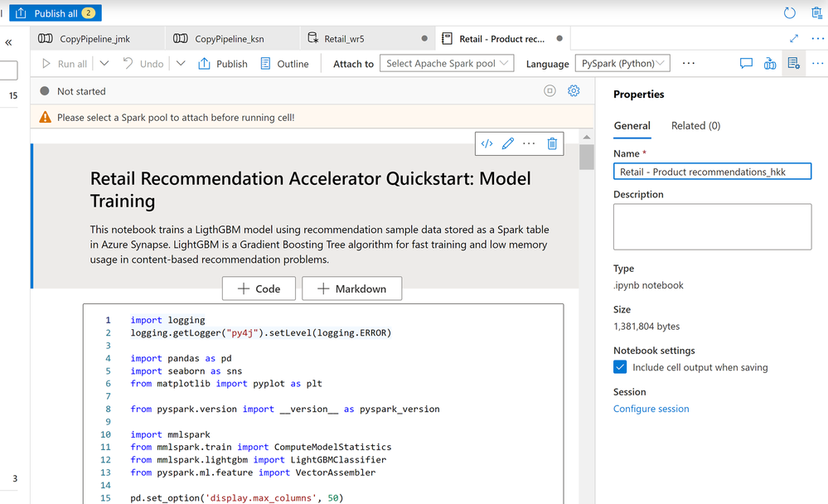Collapse the left panel with double chevron
This screenshot has height=504, width=828.
click(x=8, y=42)
